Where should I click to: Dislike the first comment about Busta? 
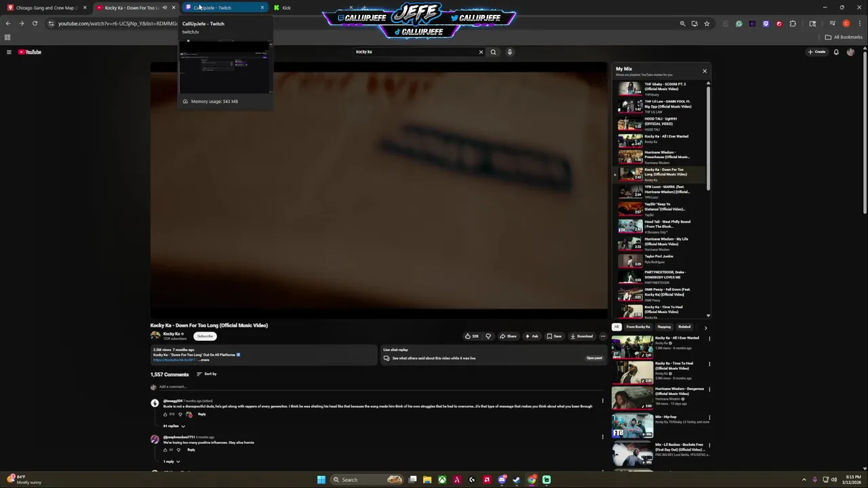click(180, 414)
